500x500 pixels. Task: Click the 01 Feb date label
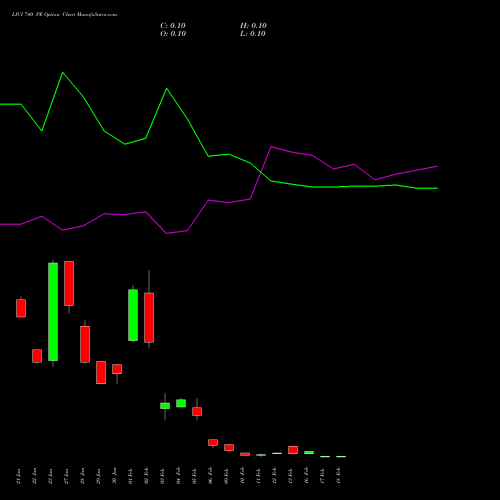(x=131, y=476)
